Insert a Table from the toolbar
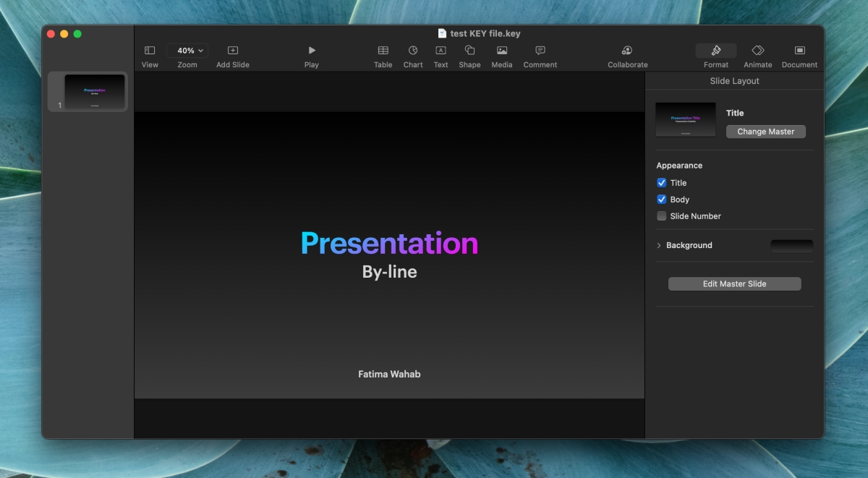 click(x=383, y=51)
